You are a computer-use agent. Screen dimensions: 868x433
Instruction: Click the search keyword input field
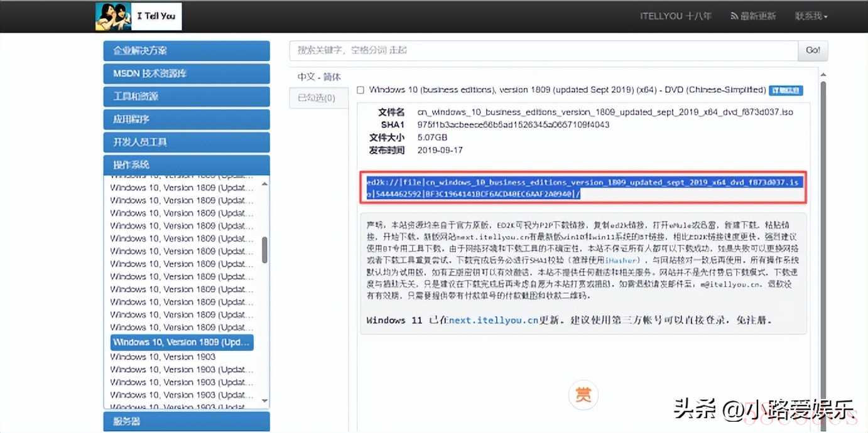click(543, 50)
